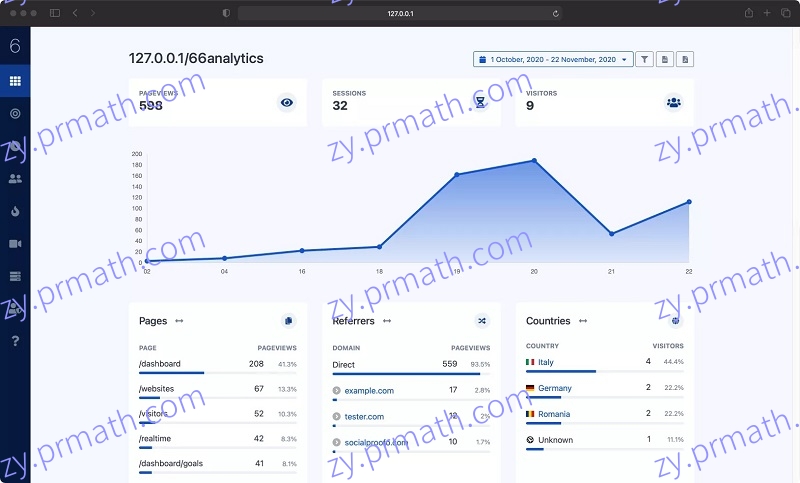Open the /websites page row
The height and width of the screenshot is (483, 800).
(x=217, y=392)
